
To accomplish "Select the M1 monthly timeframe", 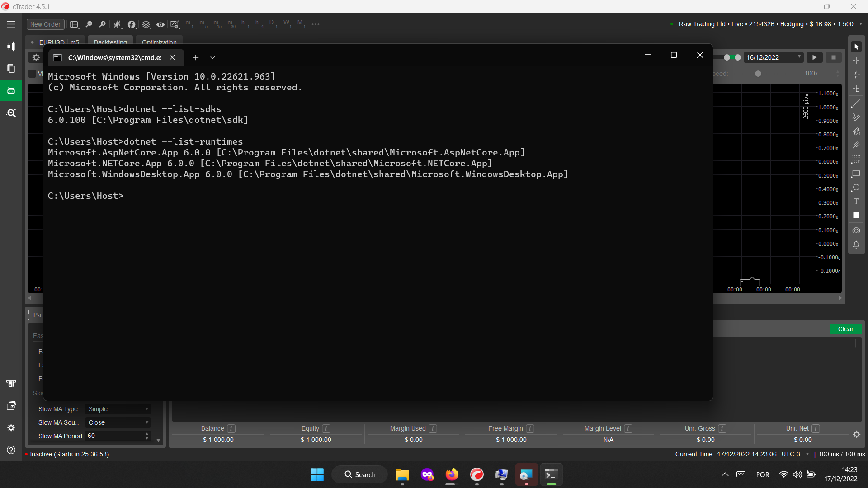I will click(301, 23).
